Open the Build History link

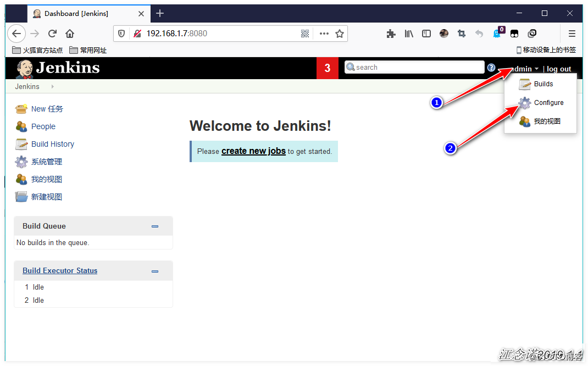(x=53, y=145)
